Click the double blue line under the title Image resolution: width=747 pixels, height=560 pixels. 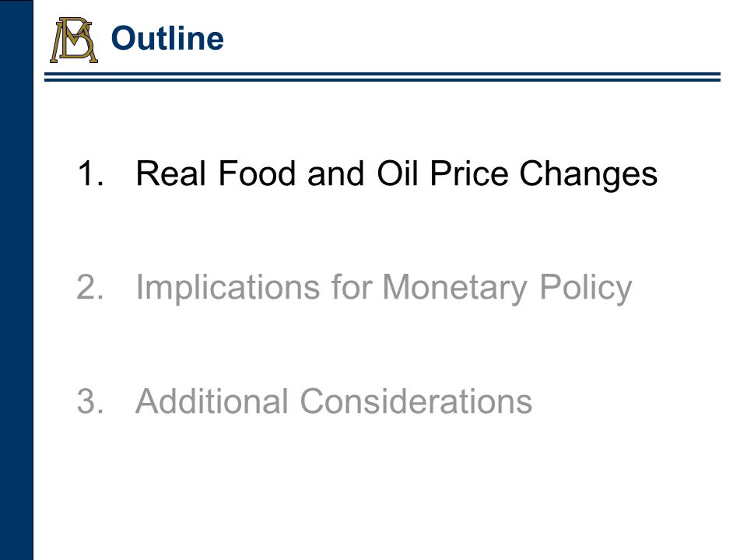coord(382,77)
